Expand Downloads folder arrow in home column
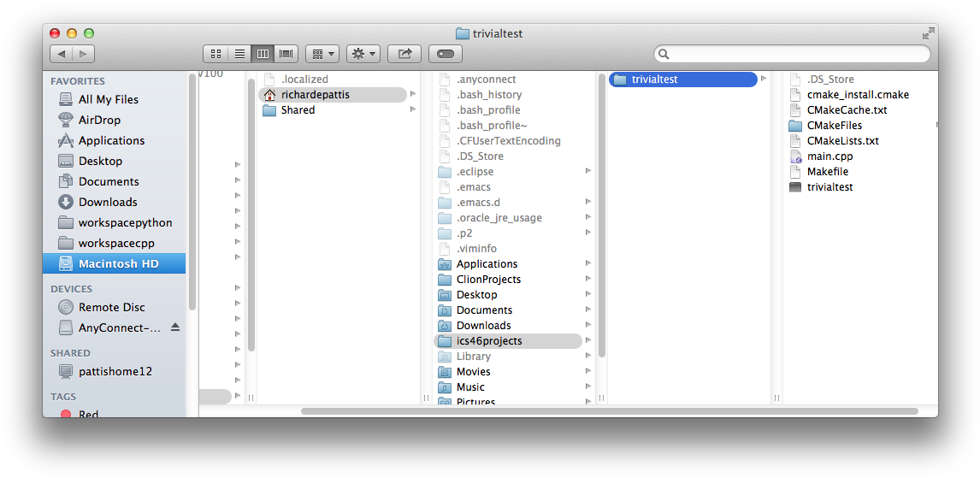The width and height of the screenshot is (980, 478). tap(588, 326)
